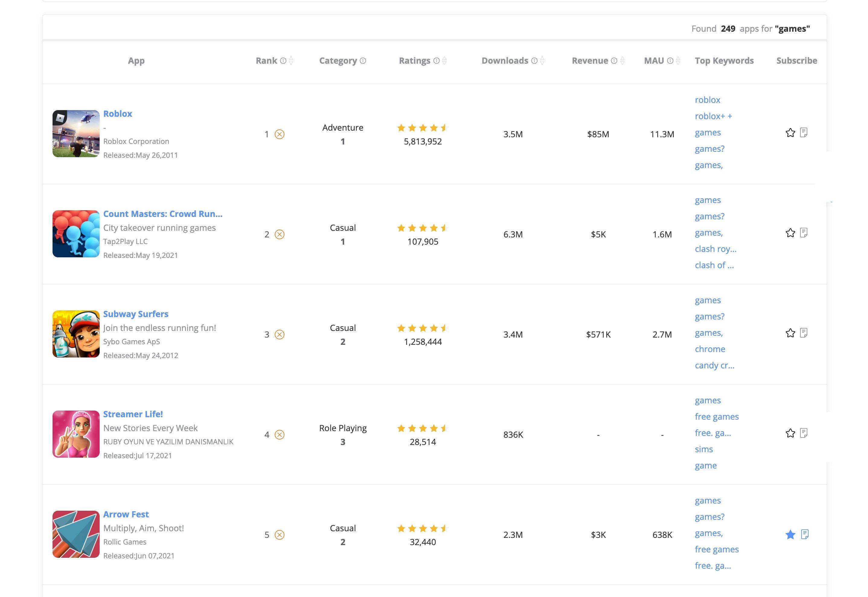Click the orange X icon beside Roblox rank
Viewport: 868px width, 597px height.
[x=279, y=134]
